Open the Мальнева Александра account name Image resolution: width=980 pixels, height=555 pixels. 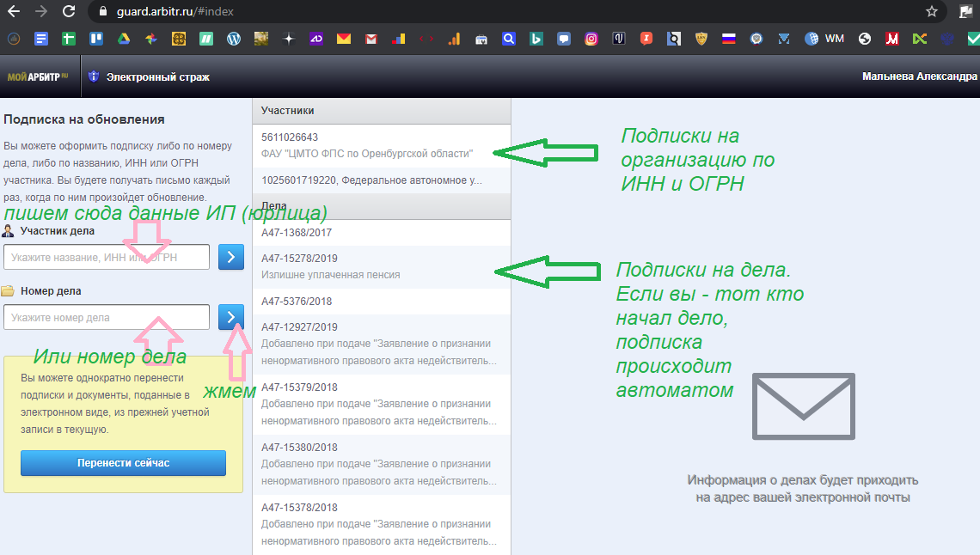point(918,76)
